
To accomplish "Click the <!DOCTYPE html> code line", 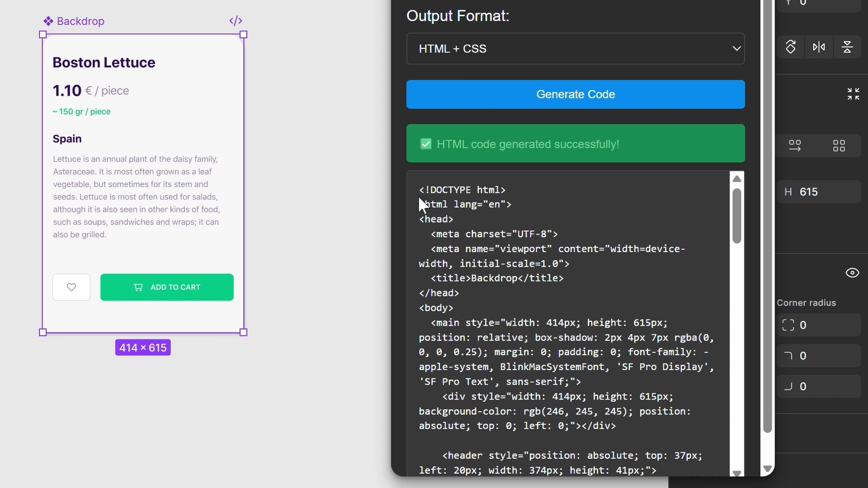I will 462,190.
